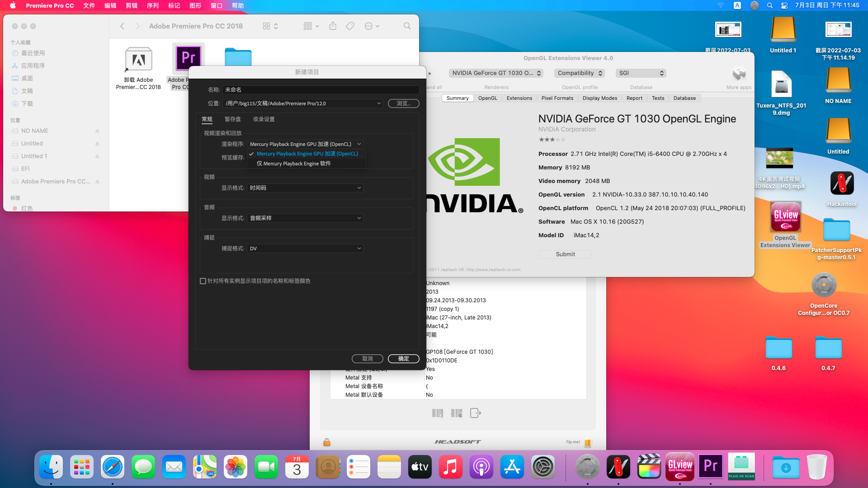The width and height of the screenshot is (868, 488).
Task: Click the project name input field
Action: [320, 90]
